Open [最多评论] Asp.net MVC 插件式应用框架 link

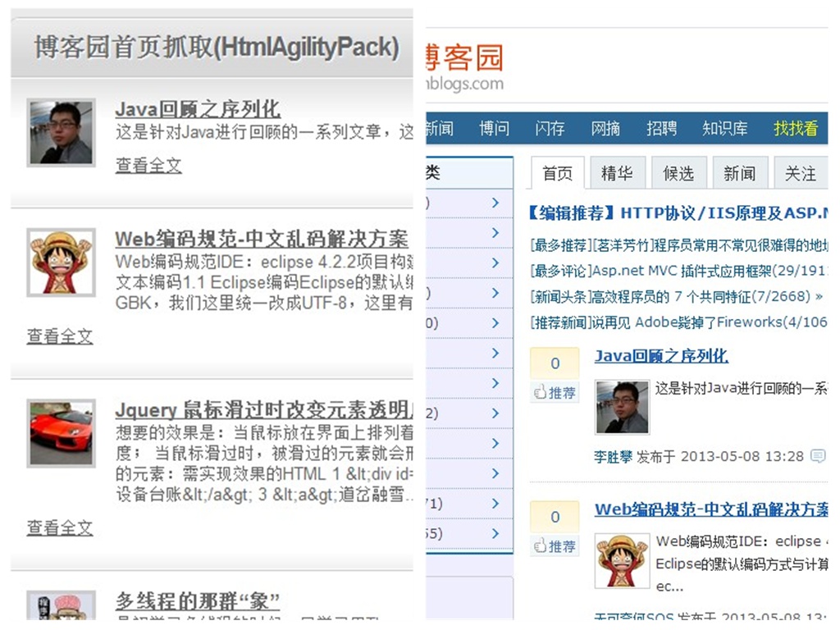(x=678, y=271)
